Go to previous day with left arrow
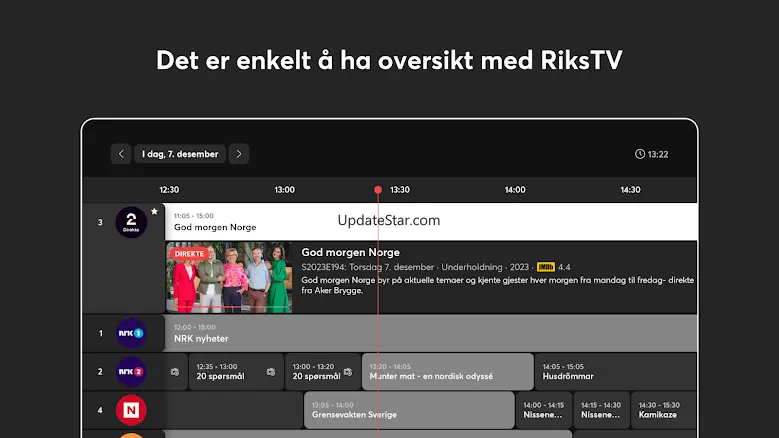Viewport: 779px width, 438px height. pyautogui.click(x=121, y=154)
